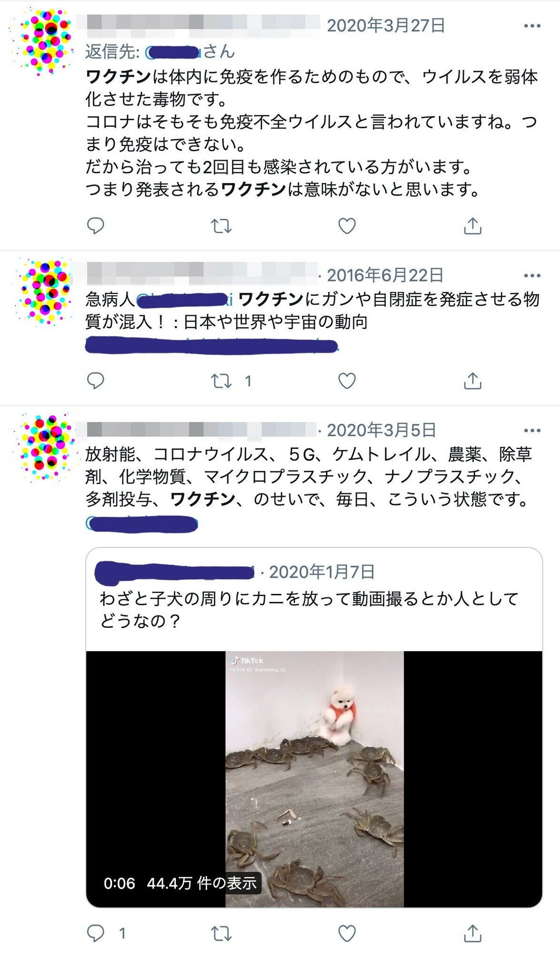Reply to the March 27, 2020 tweet
This screenshot has height=954, width=560.
coord(95,226)
